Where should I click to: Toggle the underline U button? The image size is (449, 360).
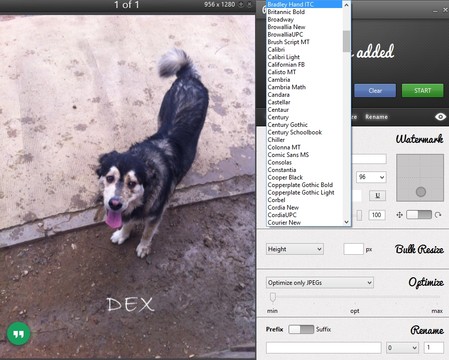point(377,195)
